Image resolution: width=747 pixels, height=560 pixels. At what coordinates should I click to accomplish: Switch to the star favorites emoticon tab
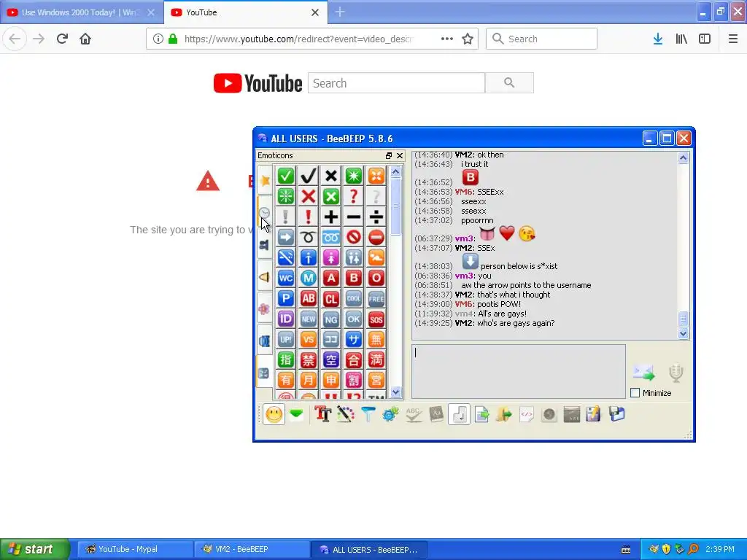coord(265,181)
